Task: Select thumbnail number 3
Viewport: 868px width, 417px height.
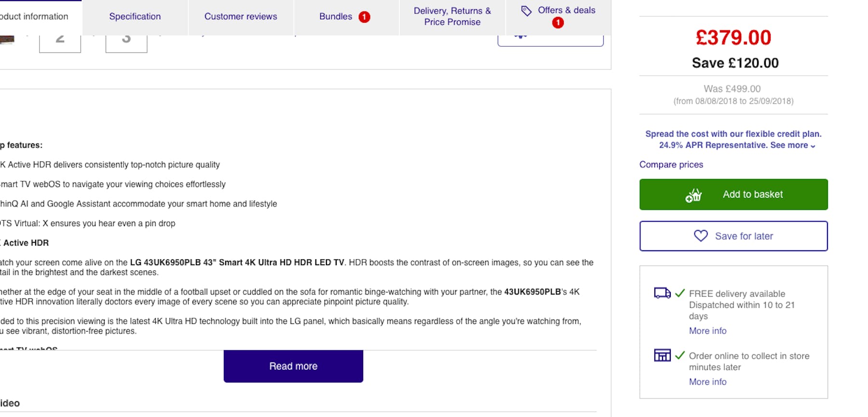Action: coord(126,42)
